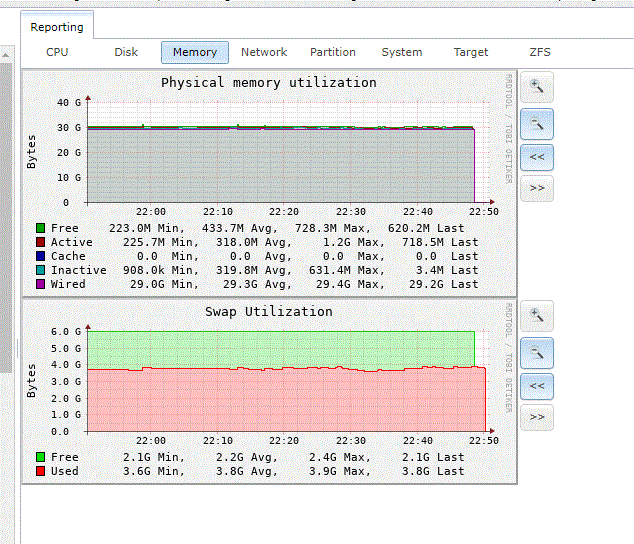Click the '620.2M Last' Free memory value
Screen dimensions: 634x544
[x=426, y=228]
